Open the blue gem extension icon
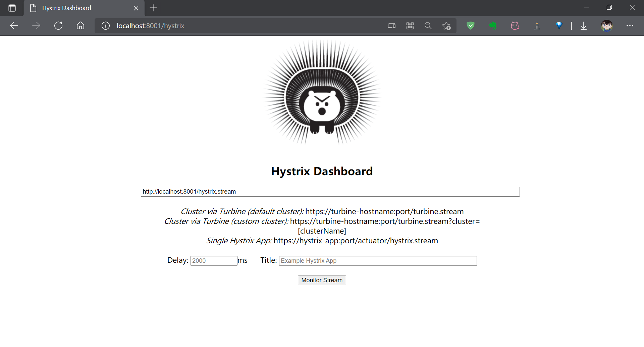This screenshot has width=644, height=347. pos(559,26)
